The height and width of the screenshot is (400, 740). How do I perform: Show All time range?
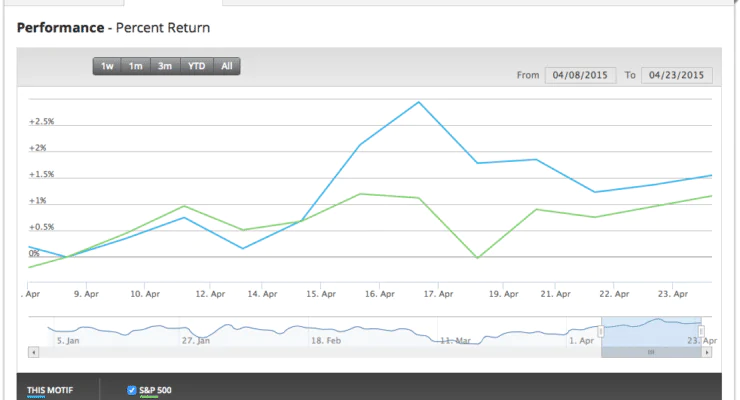(227, 66)
